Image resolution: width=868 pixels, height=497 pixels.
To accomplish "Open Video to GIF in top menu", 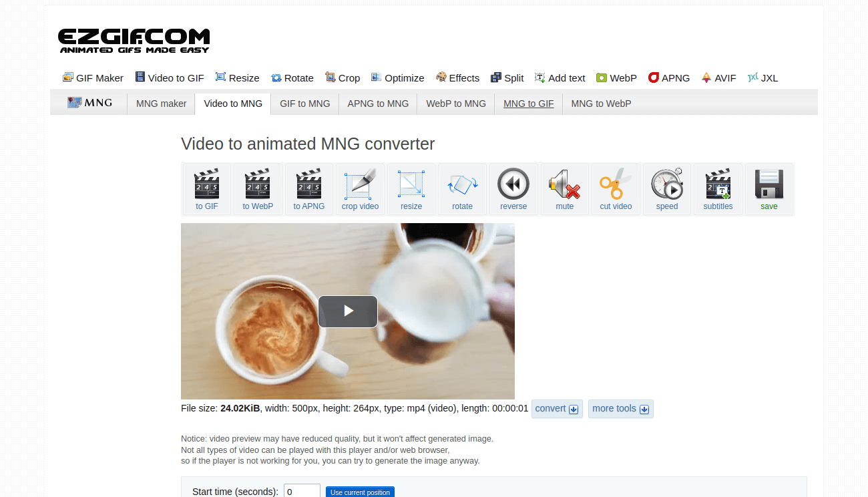I will coord(170,78).
